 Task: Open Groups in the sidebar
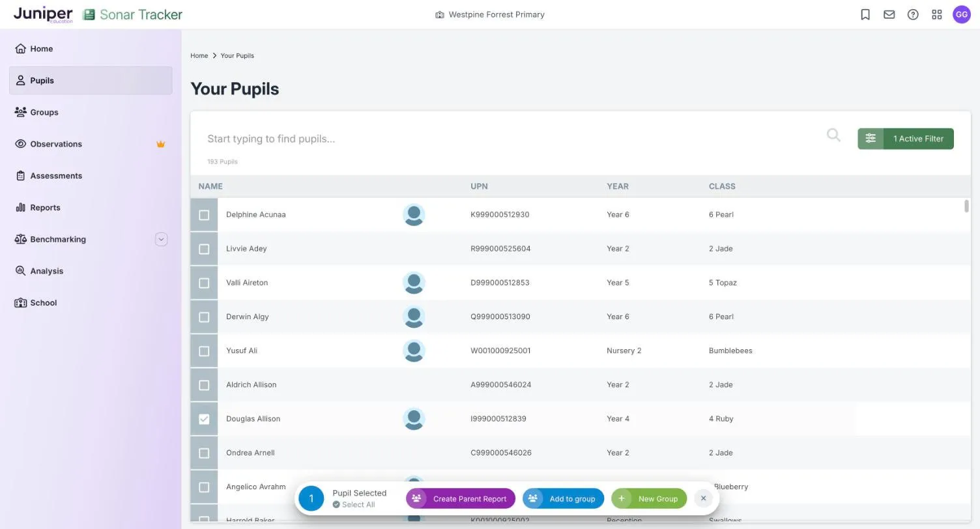pos(91,112)
